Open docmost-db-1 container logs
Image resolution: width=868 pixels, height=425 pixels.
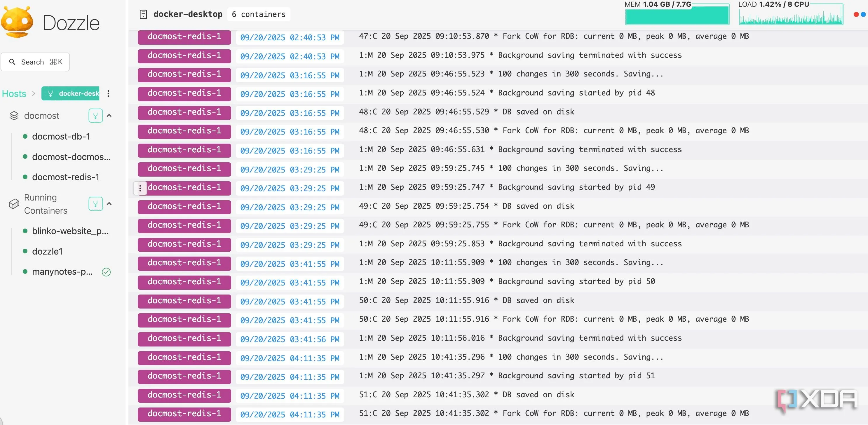pyautogui.click(x=61, y=137)
